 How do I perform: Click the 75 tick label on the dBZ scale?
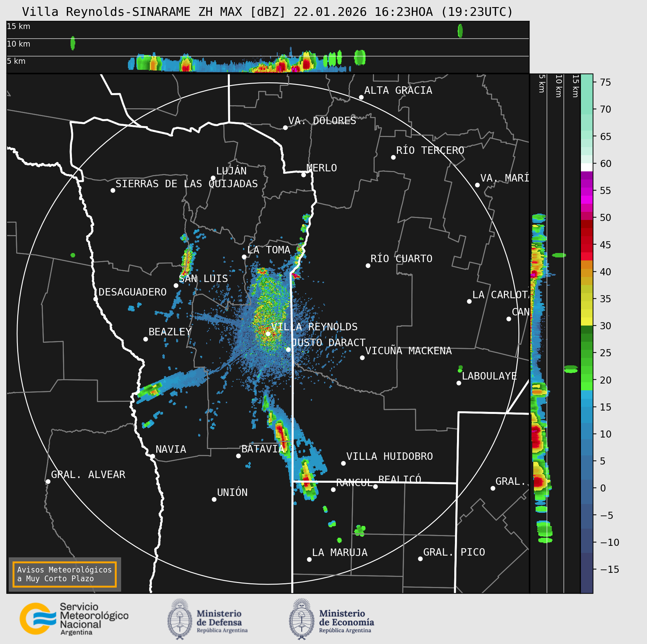pyautogui.click(x=605, y=82)
